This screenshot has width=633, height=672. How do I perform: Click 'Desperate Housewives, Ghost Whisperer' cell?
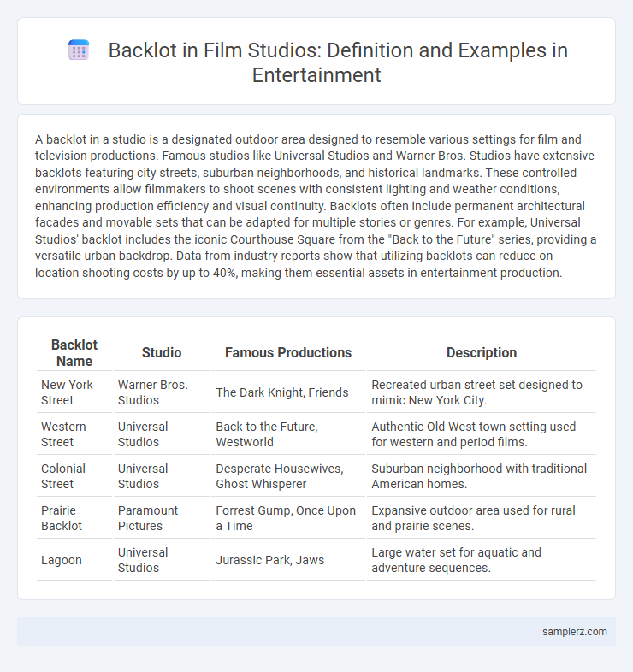(288, 476)
